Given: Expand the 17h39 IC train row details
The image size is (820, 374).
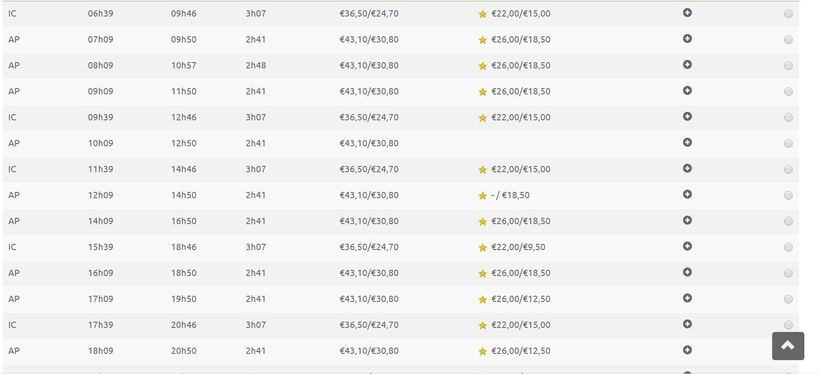Looking at the screenshot, I should [x=687, y=324].
